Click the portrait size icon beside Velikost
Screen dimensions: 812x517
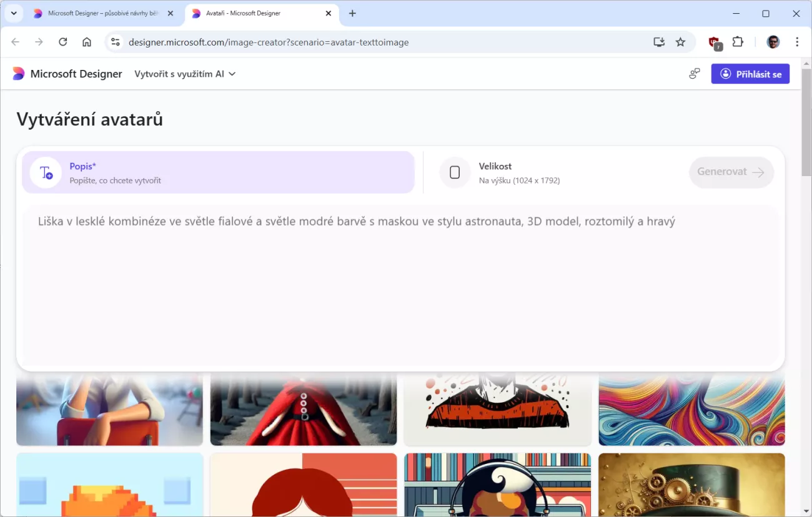tap(455, 173)
